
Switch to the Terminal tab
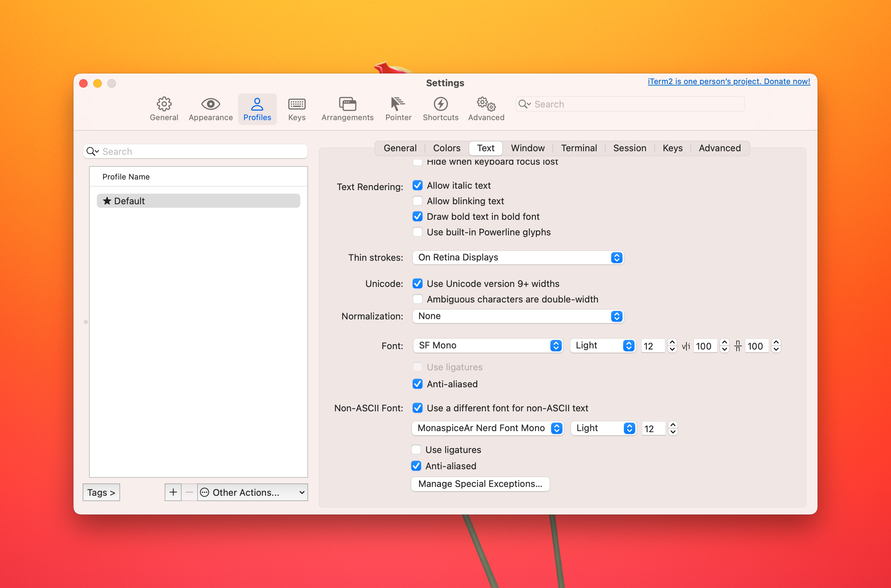click(x=579, y=148)
